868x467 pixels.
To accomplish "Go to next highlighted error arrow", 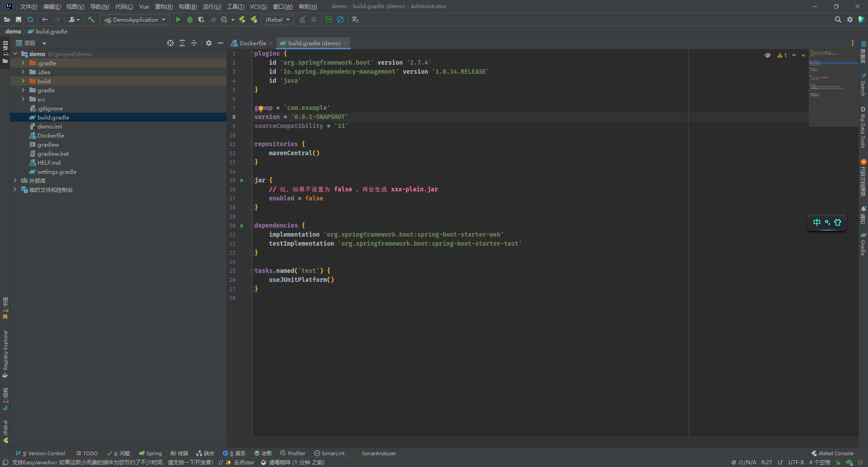I will tap(803, 55).
